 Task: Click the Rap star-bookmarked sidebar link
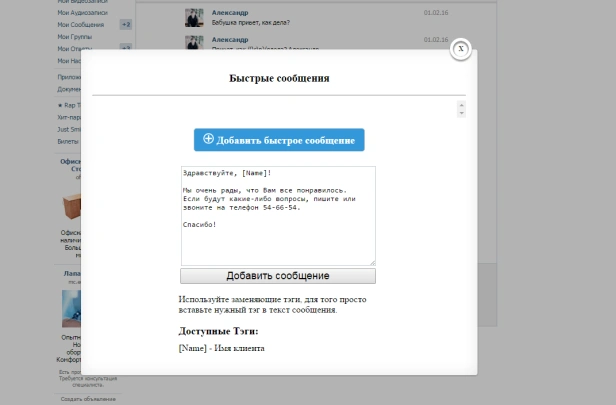[68, 105]
